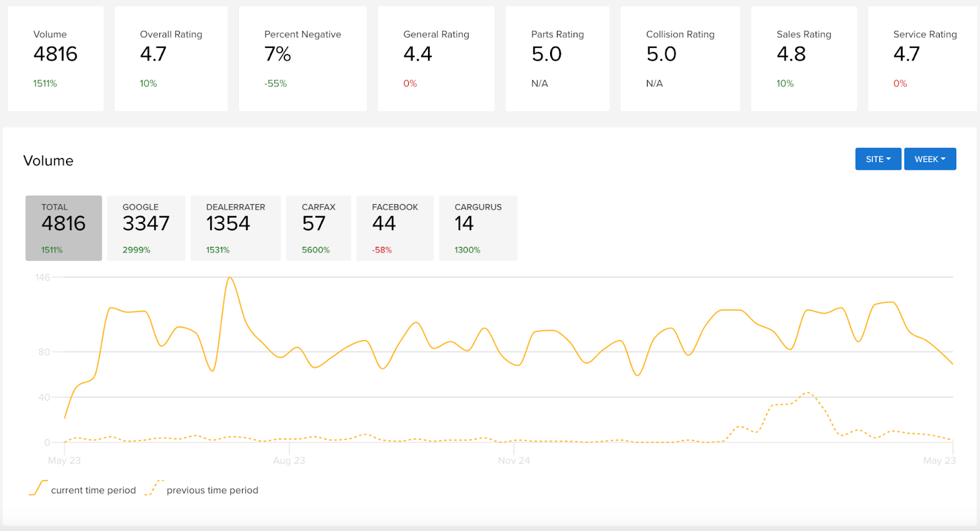Viewport: 980px width, 531px height.
Task: Toggle the current time period legend icon
Action: [x=38, y=489]
